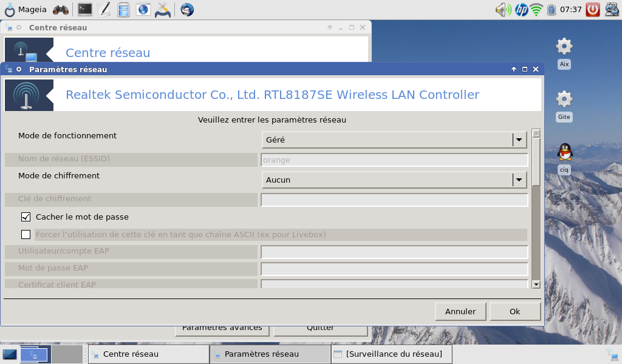
Task: Open the terminal launcher in top panel
Action: click(x=84, y=10)
